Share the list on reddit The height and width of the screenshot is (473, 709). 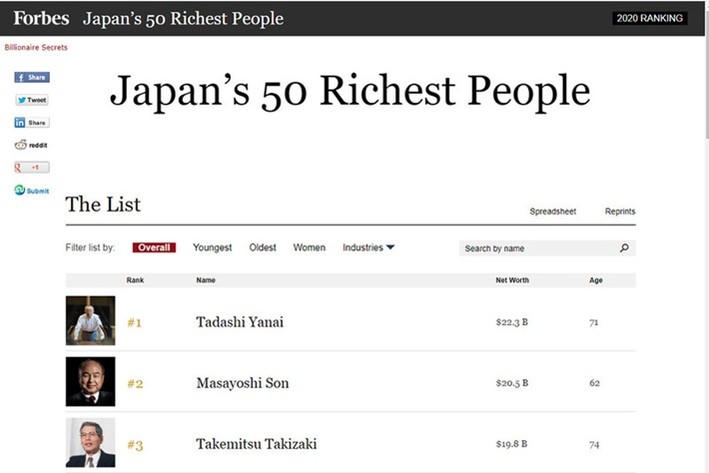coord(31,145)
